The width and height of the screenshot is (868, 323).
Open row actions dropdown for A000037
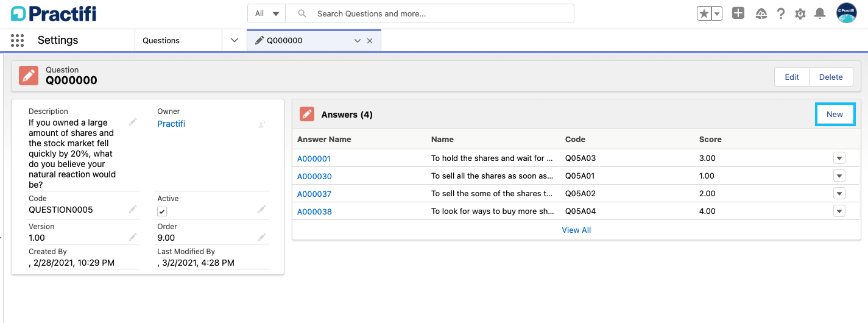point(839,194)
